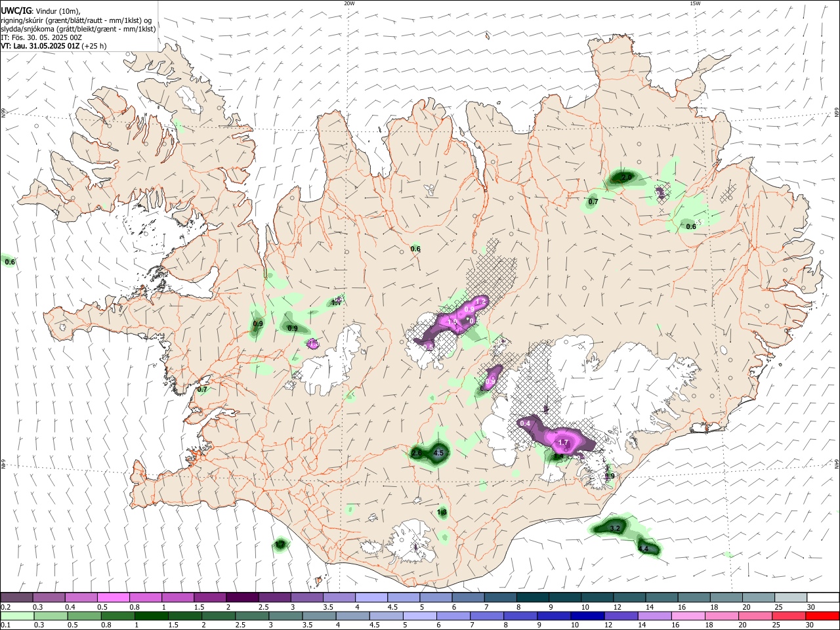The image size is (840, 630).
Task: Click the white "1.2" snow value on the map
Action: coord(480,302)
